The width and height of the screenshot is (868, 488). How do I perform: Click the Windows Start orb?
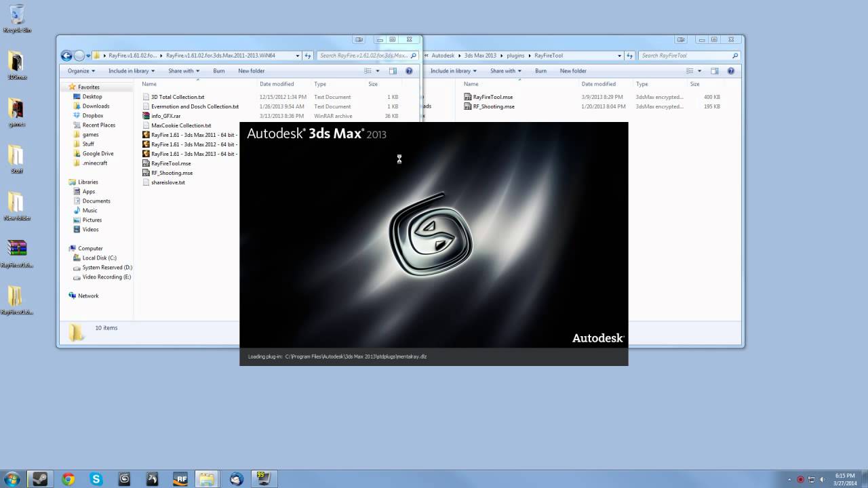(12, 479)
